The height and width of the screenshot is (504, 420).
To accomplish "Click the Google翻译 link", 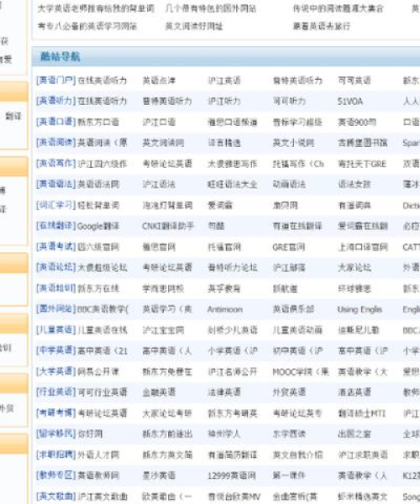I will pos(97,226).
